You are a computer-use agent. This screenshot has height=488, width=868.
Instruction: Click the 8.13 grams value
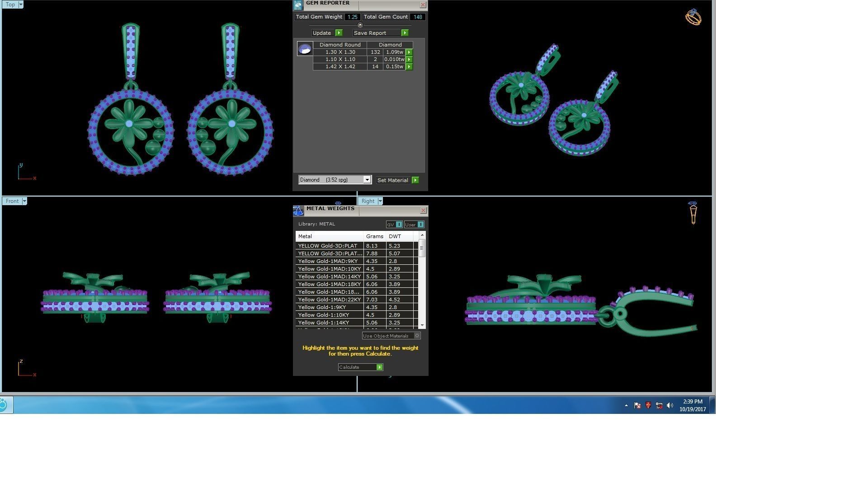click(372, 246)
